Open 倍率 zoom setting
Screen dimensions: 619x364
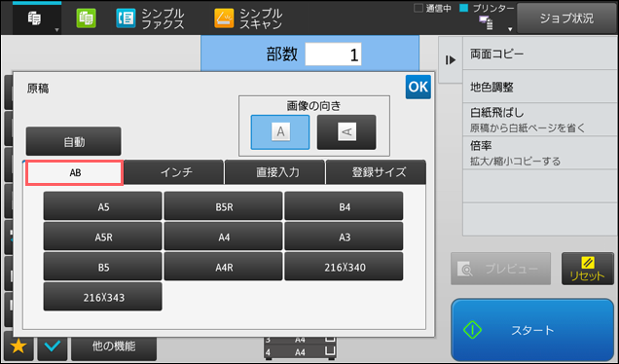(x=539, y=153)
